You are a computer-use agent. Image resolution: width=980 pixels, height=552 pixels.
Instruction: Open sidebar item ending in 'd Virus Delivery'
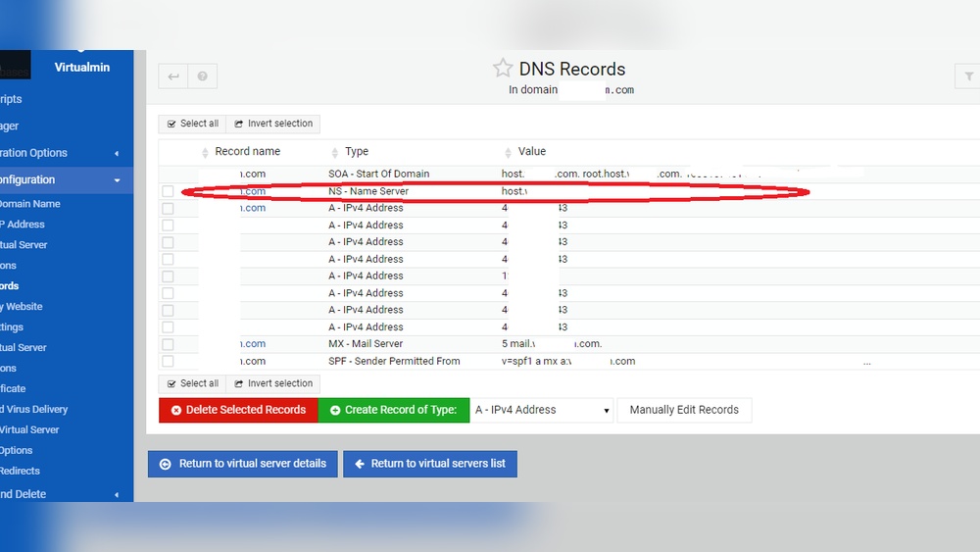33,410
